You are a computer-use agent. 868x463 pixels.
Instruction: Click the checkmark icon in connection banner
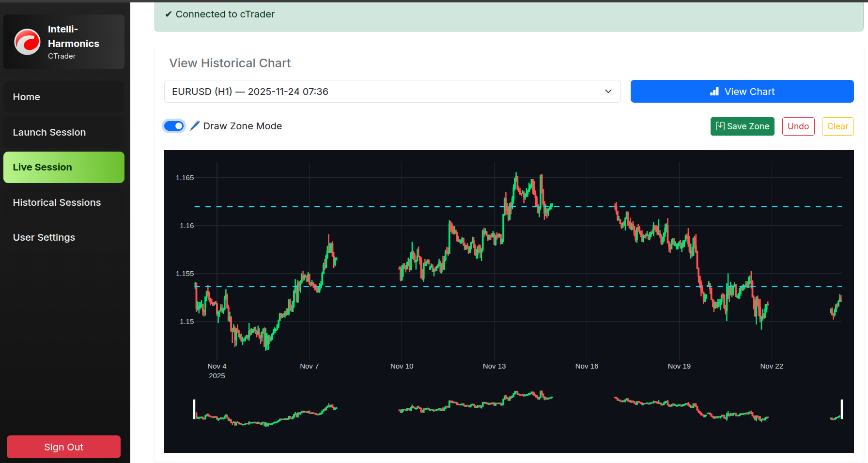(169, 15)
